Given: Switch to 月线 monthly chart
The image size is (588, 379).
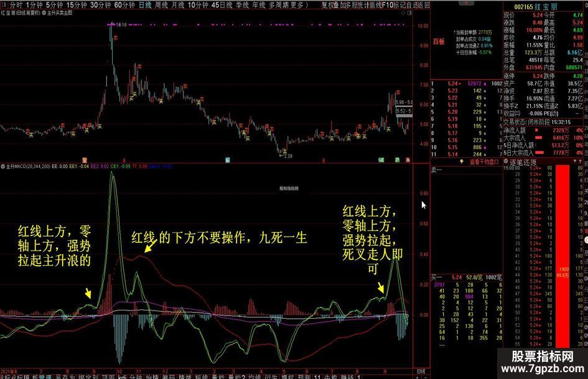Looking at the screenshot, I should (178, 5).
